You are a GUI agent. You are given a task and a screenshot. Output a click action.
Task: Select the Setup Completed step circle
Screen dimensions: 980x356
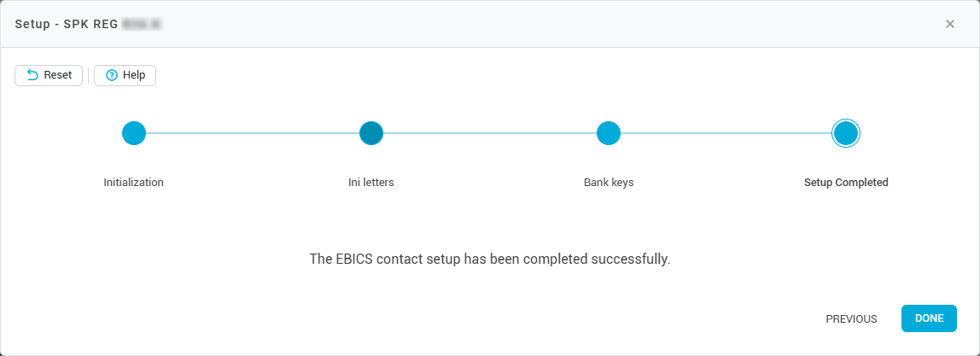[845, 133]
